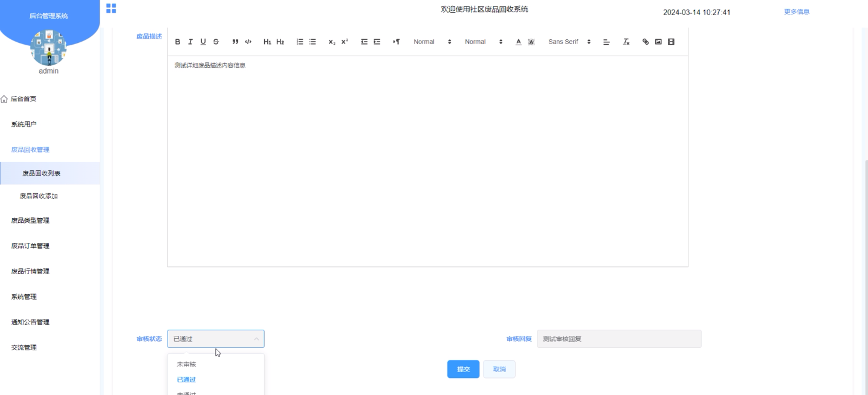Click the 审核回复 input field
Image resolution: width=868 pixels, height=395 pixels.
click(619, 339)
